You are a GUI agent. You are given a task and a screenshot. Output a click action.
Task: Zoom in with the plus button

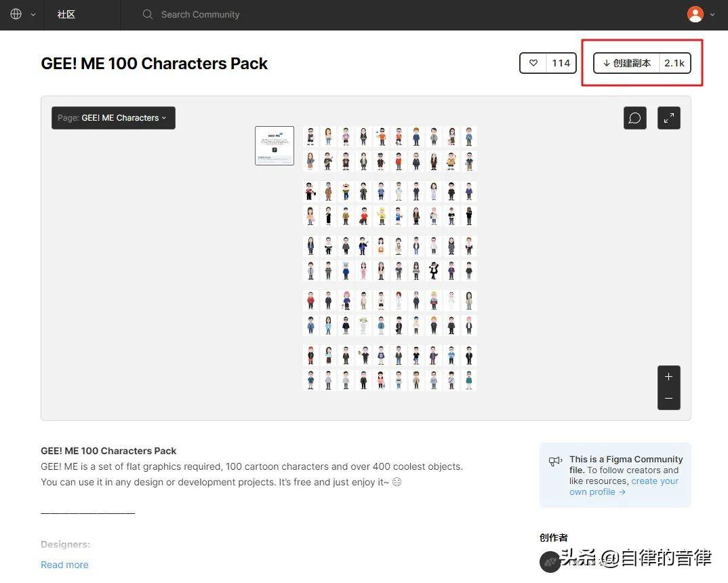click(x=669, y=377)
